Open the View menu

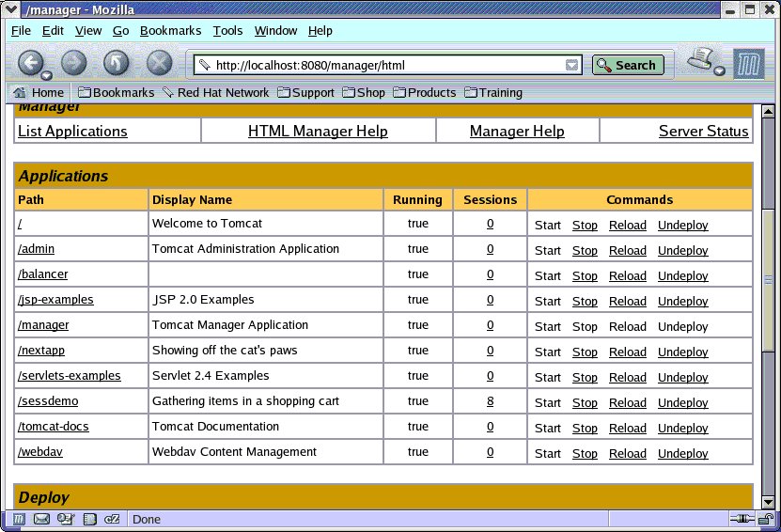pos(88,31)
